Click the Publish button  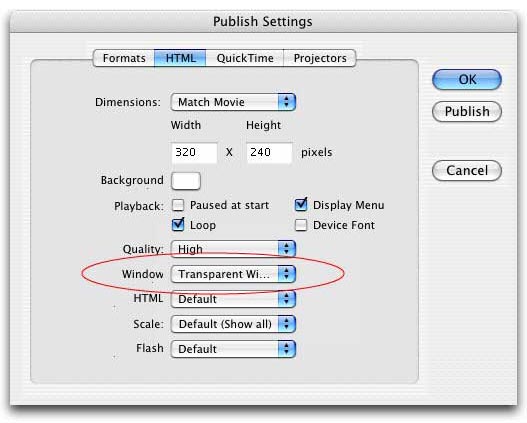467,111
